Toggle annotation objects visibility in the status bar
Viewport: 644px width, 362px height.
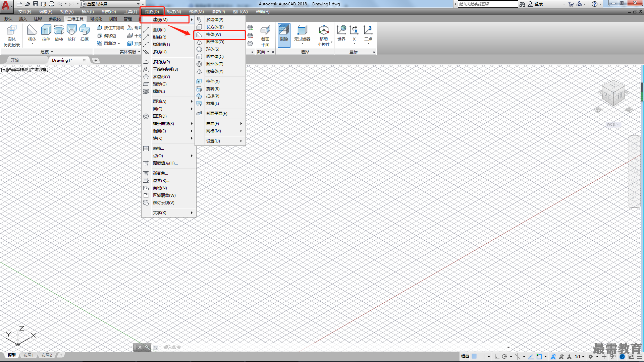[x=553, y=357]
